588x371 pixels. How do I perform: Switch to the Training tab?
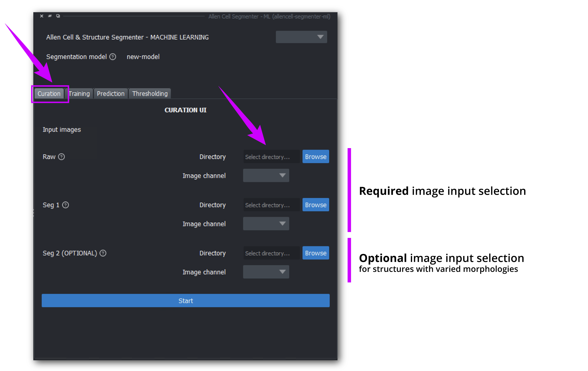pos(79,94)
